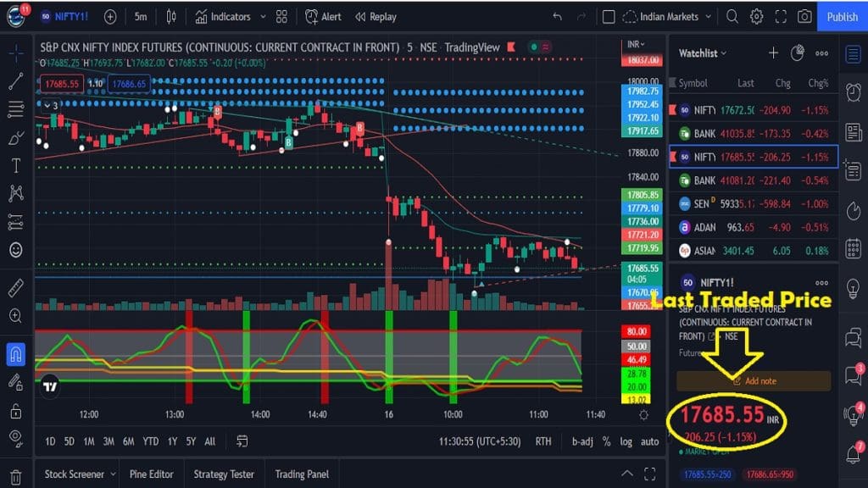Open the economic Calendar panel
Screen dimensions: 868x488
click(x=853, y=248)
